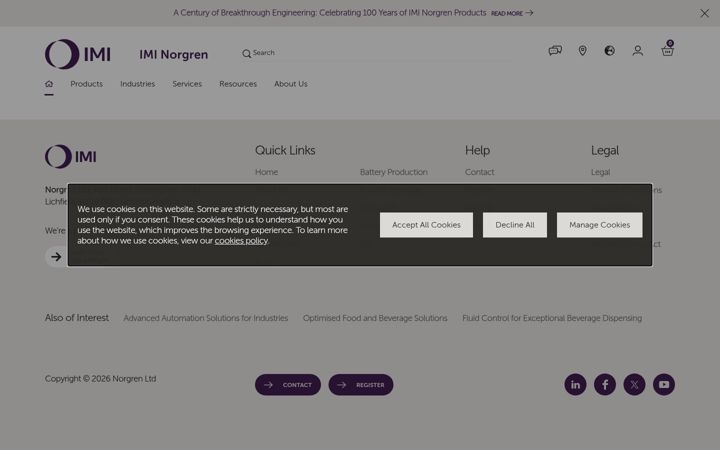The image size is (720, 450).
Task: Open the location pin finder icon
Action: click(582, 51)
